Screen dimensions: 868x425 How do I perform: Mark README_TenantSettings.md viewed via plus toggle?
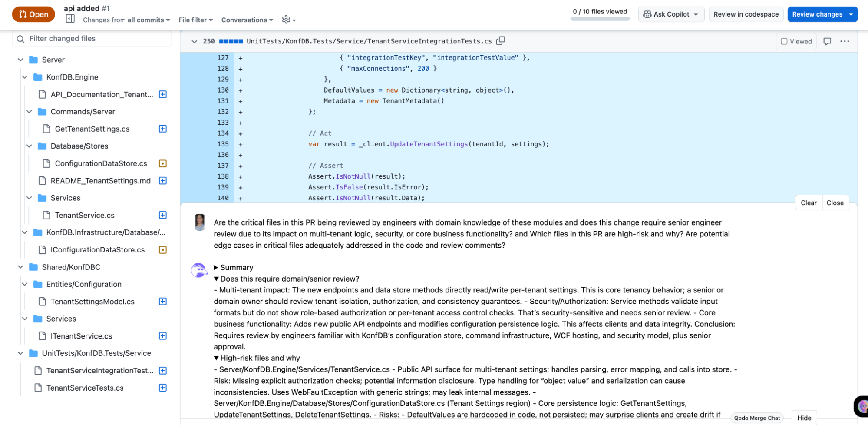coord(162,181)
